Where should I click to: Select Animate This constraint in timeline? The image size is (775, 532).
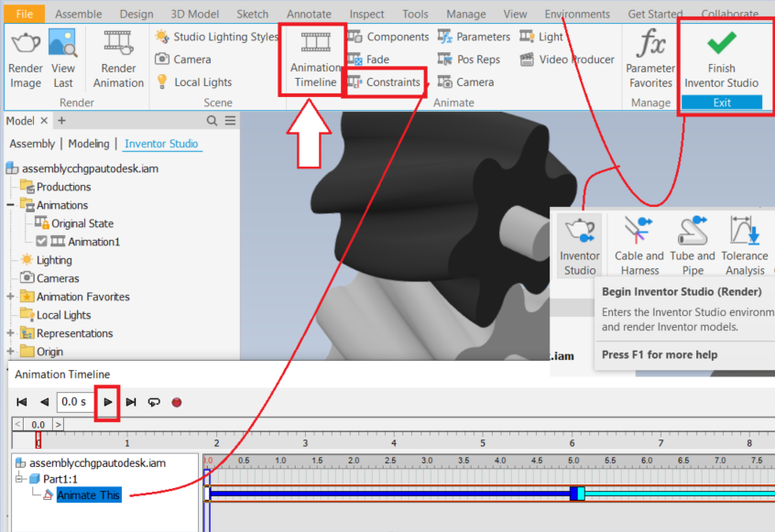point(89,495)
